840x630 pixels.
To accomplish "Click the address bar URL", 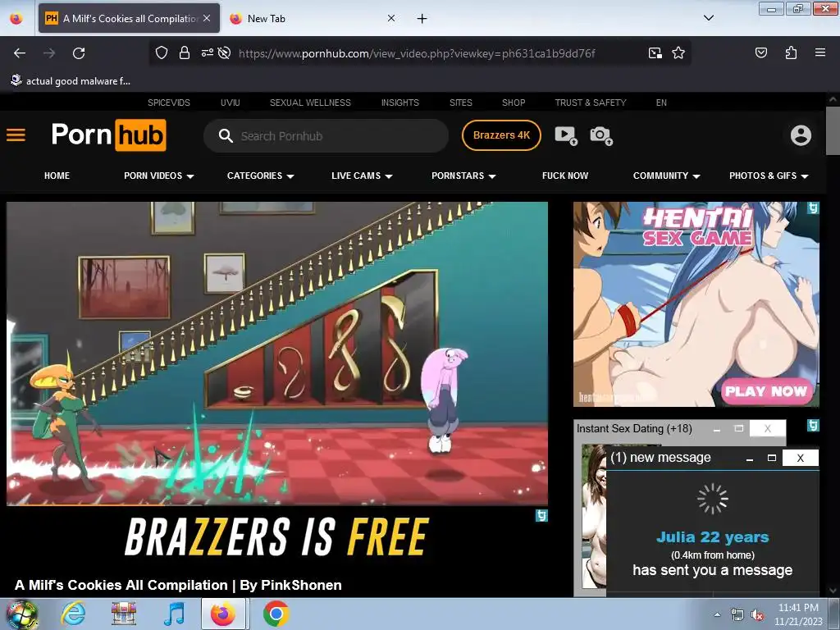I will (417, 53).
